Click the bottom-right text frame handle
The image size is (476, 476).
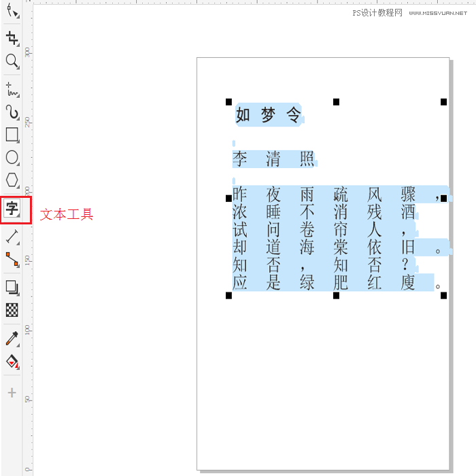pyautogui.click(x=443, y=296)
